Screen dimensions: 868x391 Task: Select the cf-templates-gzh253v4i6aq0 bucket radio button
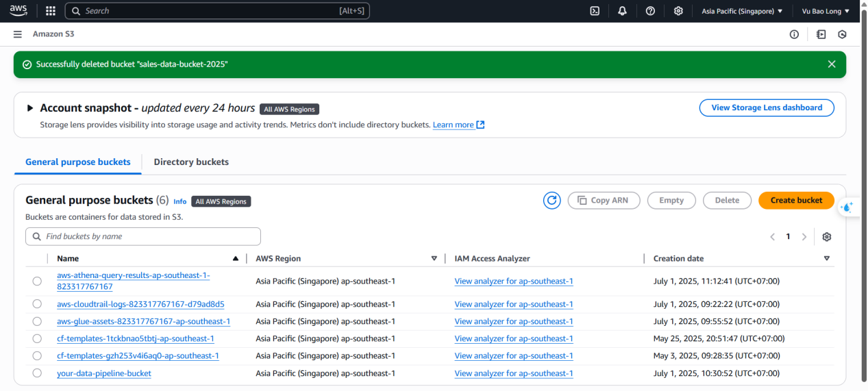click(37, 355)
